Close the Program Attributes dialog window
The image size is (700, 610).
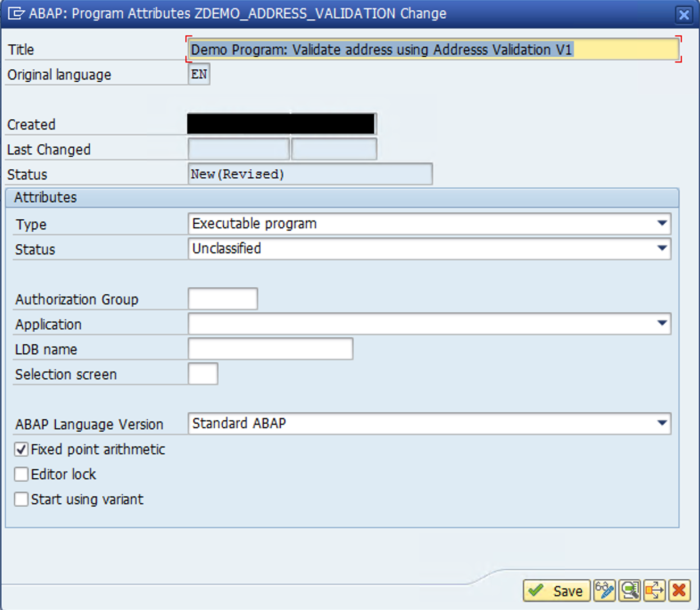click(684, 14)
